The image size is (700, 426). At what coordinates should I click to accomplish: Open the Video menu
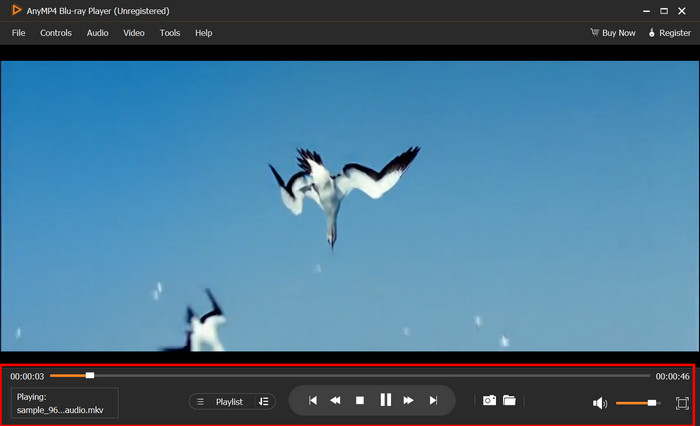(134, 33)
